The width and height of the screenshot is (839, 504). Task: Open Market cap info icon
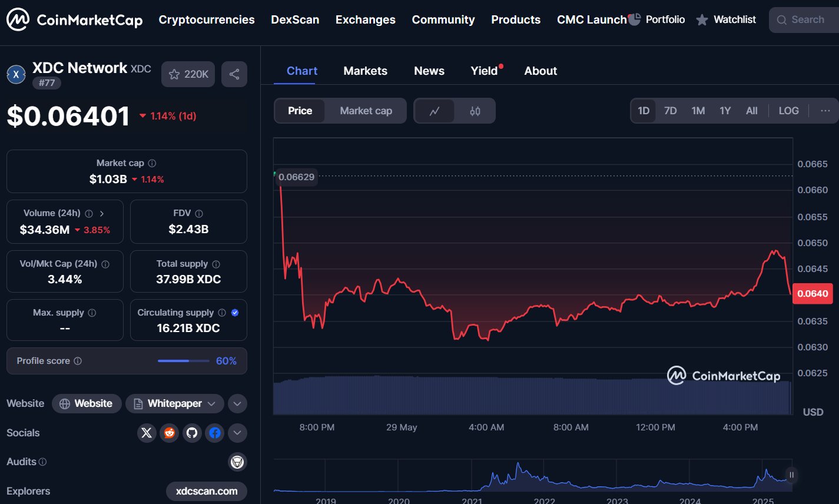pos(152,163)
